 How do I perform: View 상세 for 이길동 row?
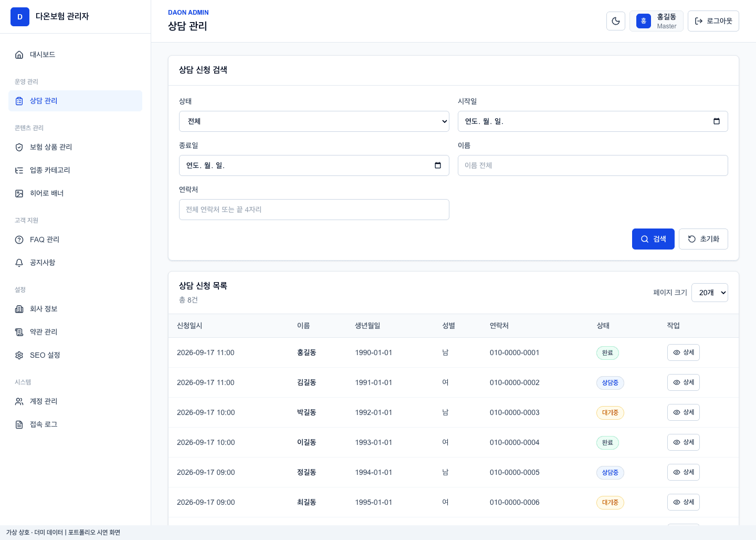683,442
